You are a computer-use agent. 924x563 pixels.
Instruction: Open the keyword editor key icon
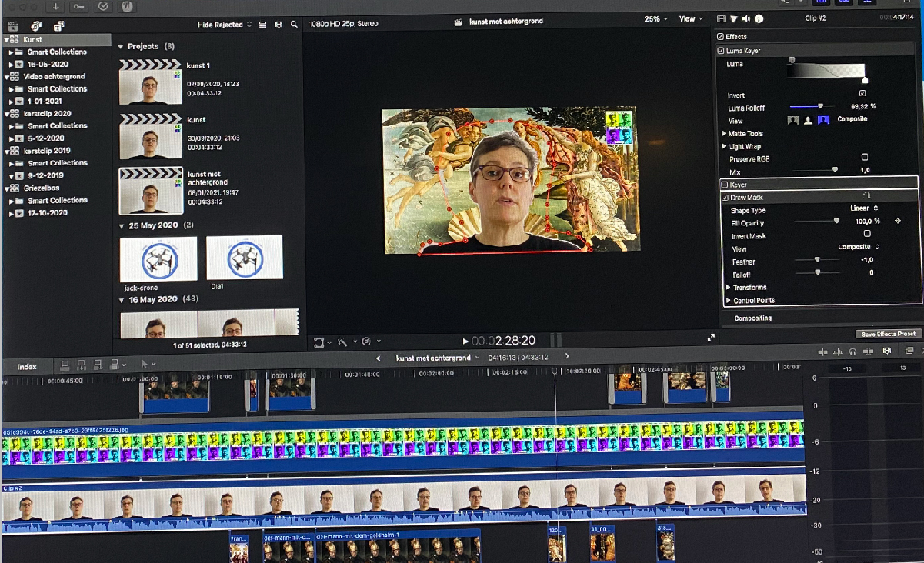click(79, 6)
